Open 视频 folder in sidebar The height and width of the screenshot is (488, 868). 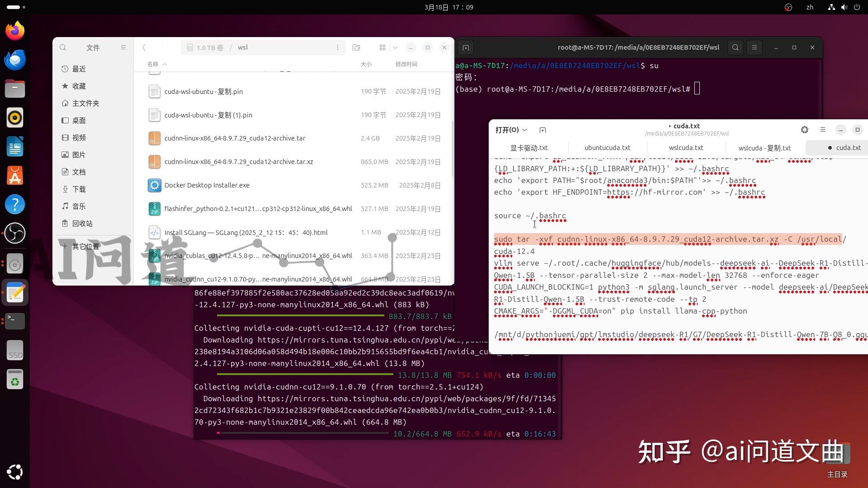[93, 137]
